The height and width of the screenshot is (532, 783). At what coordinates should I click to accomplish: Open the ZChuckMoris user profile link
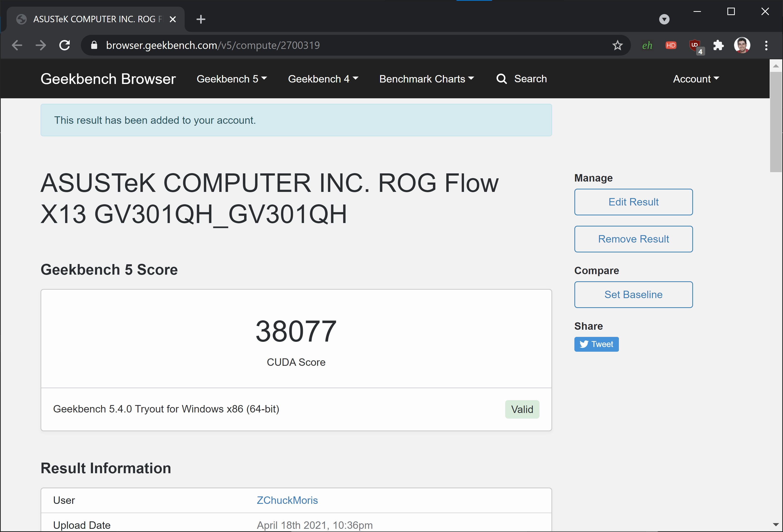point(287,500)
